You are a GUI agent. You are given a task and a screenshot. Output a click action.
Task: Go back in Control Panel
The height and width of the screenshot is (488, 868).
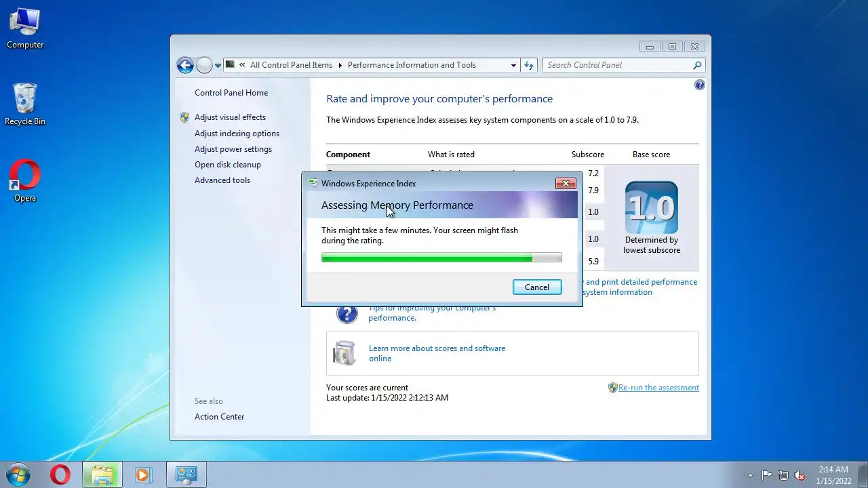coord(185,65)
